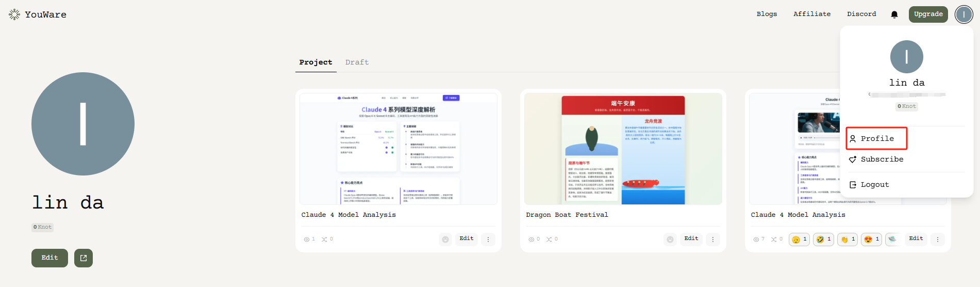Add reaction emoji on Claude card with 1 view
This screenshot has width=980, height=287.
click(445, 240)
